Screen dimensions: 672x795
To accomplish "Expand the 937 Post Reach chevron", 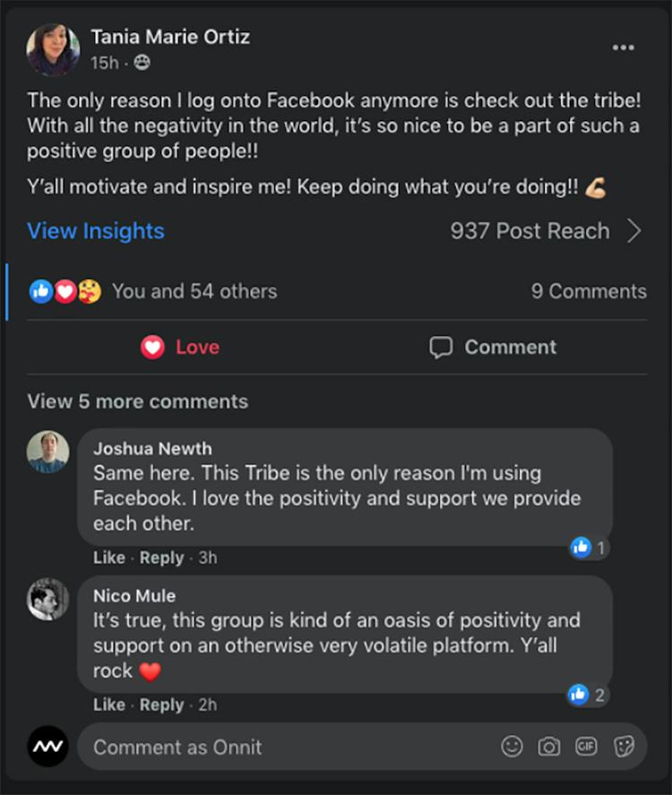I will (x=633, y=231).
